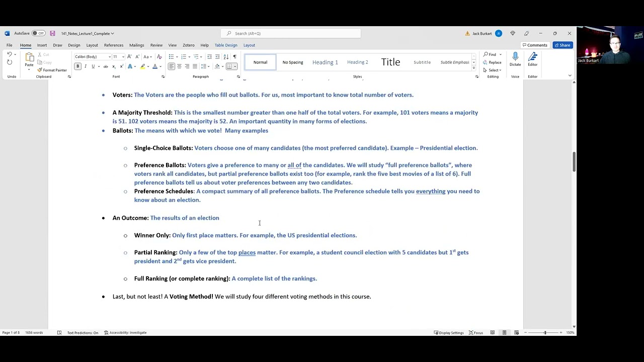
Task: Switch to the Insert tab
Action: click(42, 45)
